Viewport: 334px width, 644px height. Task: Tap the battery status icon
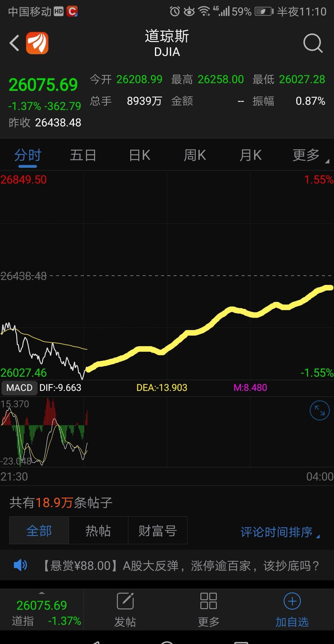pos(264,12)
